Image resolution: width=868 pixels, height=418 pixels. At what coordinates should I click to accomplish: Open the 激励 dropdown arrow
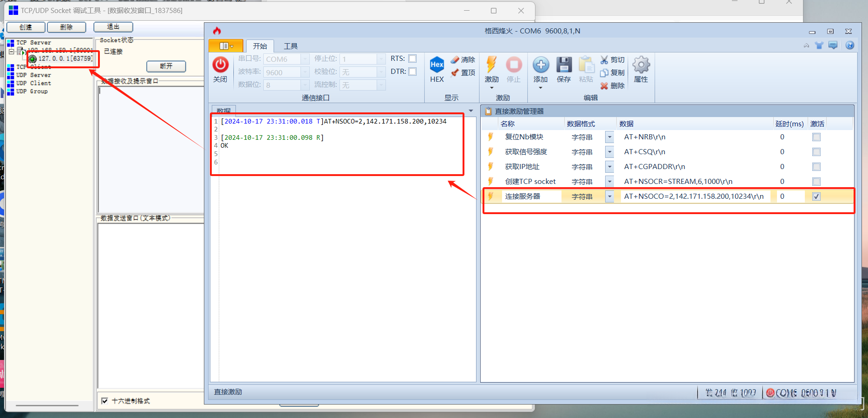coord(491,88)
